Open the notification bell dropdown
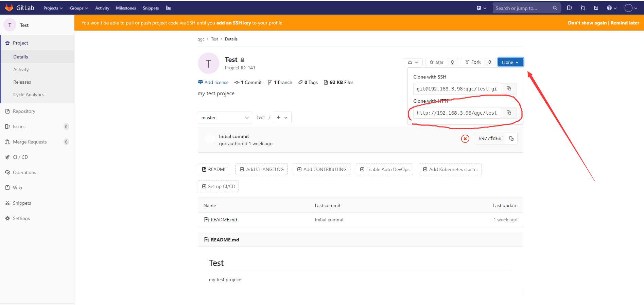This screenshot has width=644, height=305. coord(413,62)
